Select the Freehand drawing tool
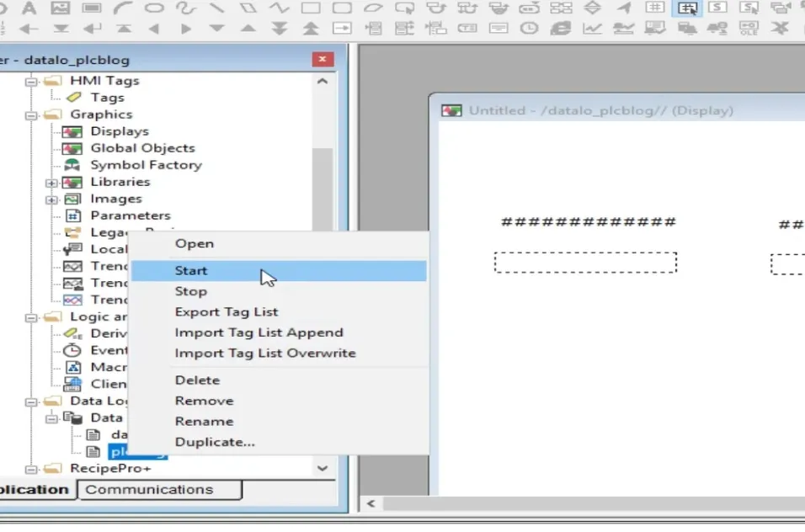This screenshot has width=805, height=532. coord(185,8)
